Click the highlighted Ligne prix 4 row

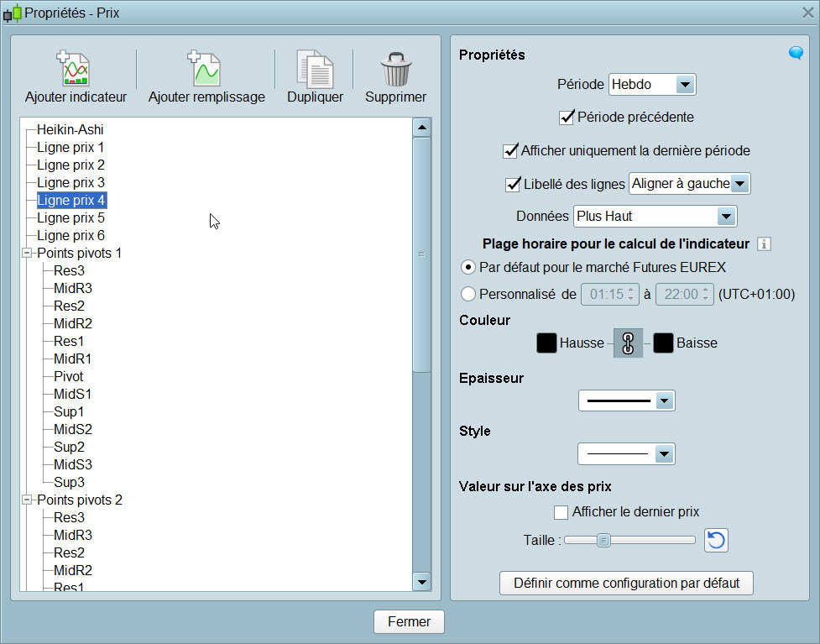(71, 201)
